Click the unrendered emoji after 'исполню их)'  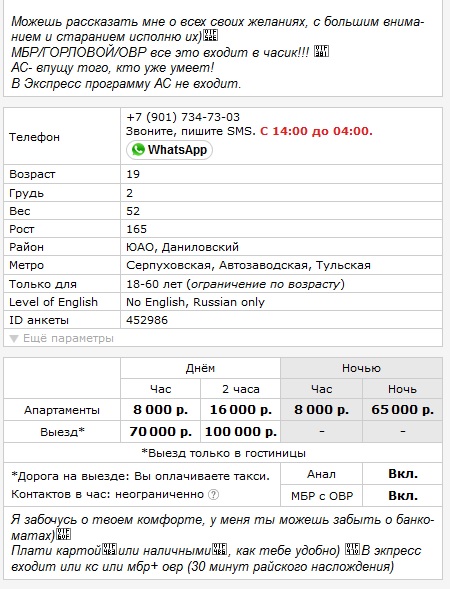click(210, 36)
